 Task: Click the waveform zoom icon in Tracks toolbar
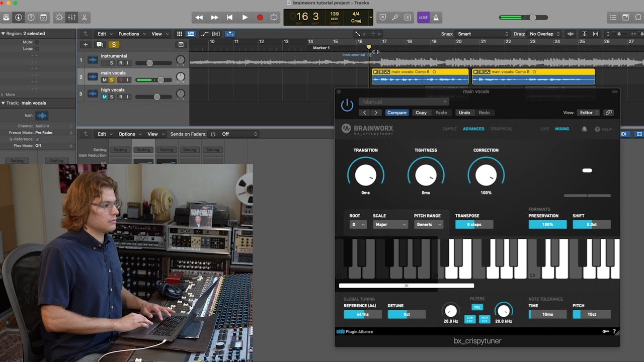(571, 34)
